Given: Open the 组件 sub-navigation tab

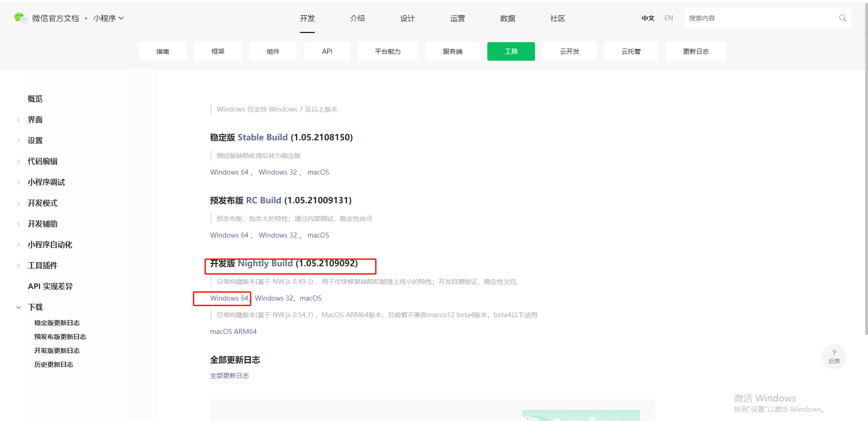Looking at the screenshot, I should (273, 51).
